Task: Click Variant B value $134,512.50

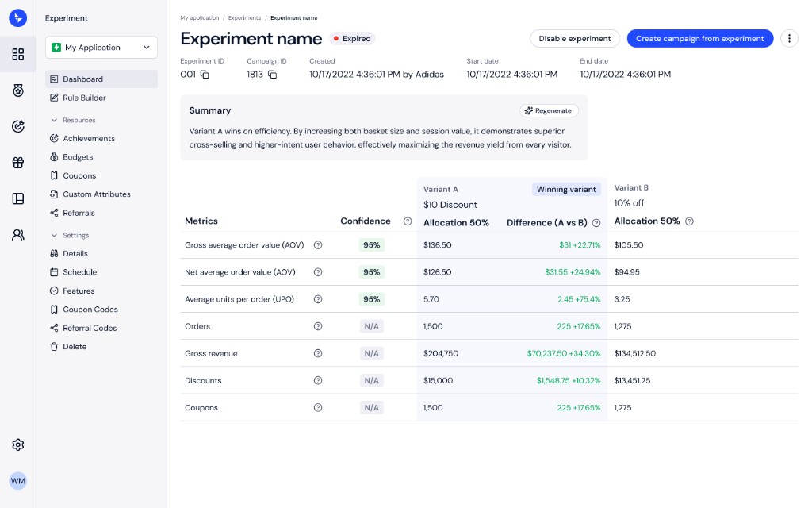Action: tap(634, 353)
